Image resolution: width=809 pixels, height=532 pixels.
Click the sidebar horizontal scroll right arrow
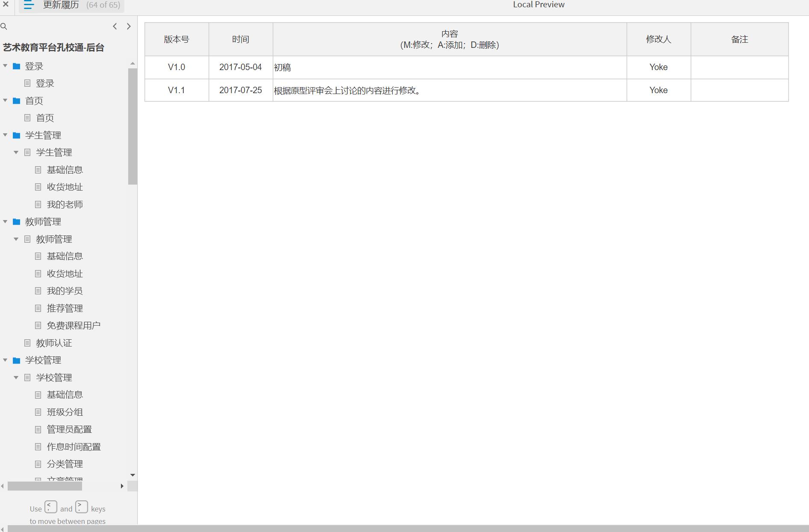pyautogui.click(x=122, y=486)
